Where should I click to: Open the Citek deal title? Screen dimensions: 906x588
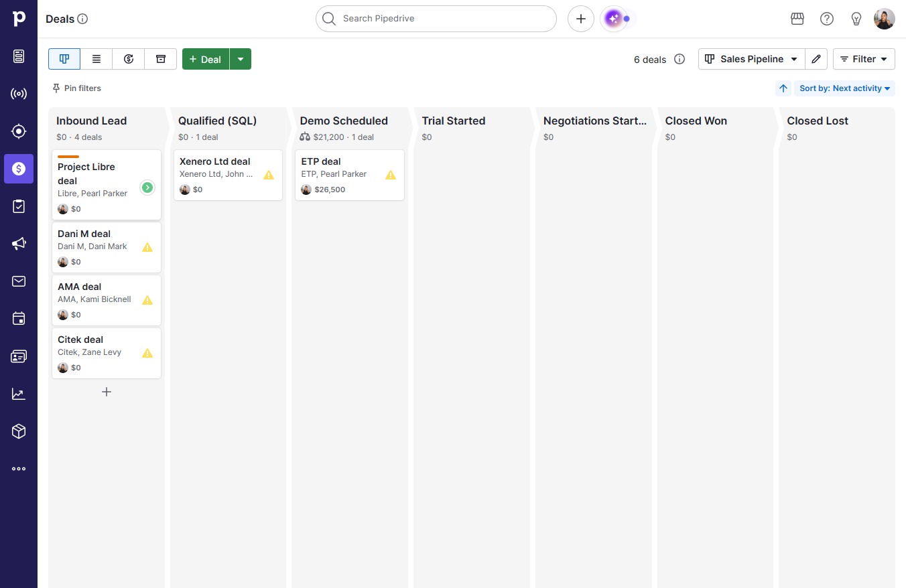[80, 340]
